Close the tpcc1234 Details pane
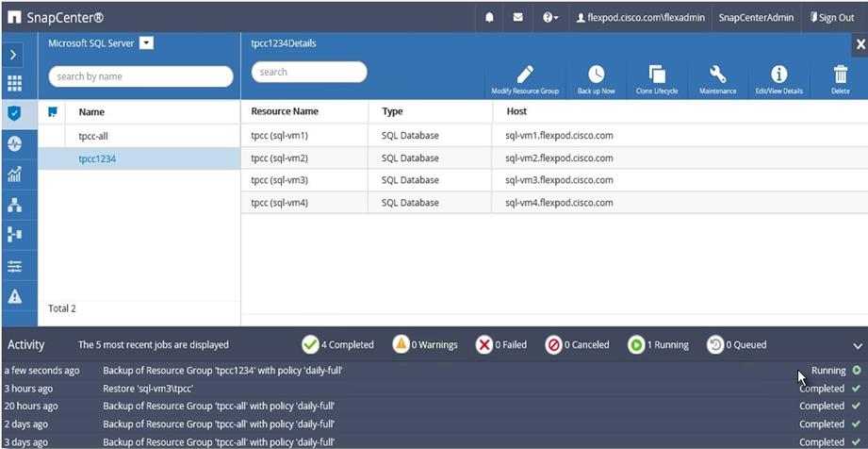The image size is (868, 449). (860, 45)
